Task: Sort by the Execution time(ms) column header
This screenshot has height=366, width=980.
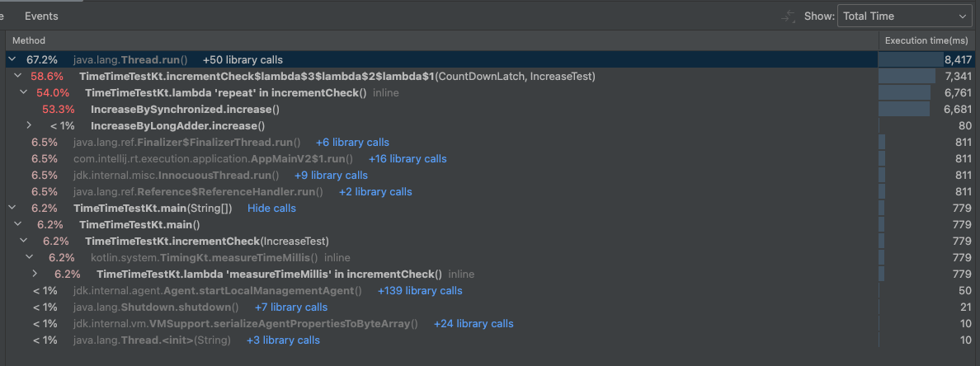Action: pos(926,40)
